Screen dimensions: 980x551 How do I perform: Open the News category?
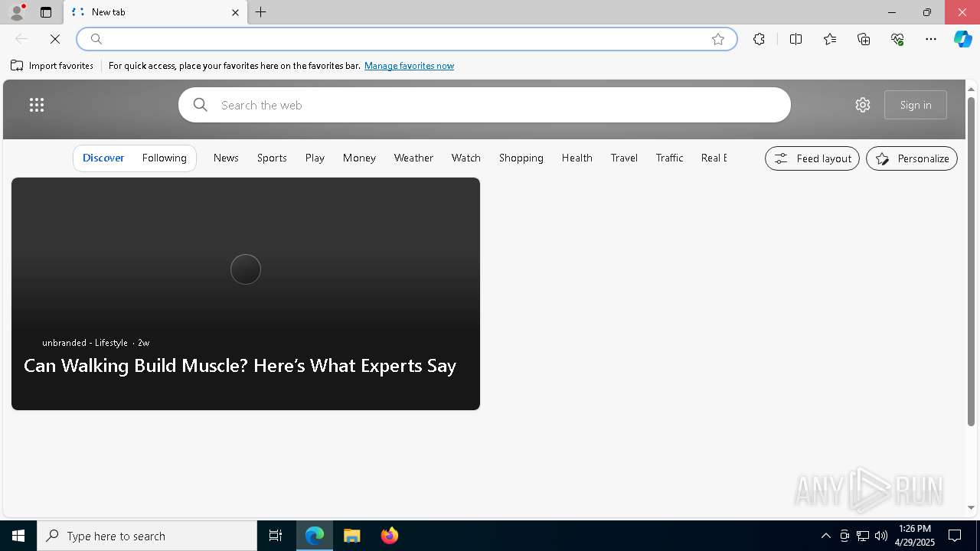coord(226,158)
